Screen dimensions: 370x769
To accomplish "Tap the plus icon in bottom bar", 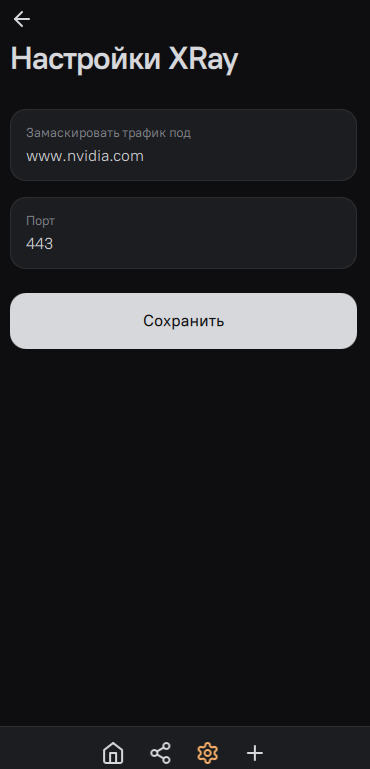I will (255, 752).
